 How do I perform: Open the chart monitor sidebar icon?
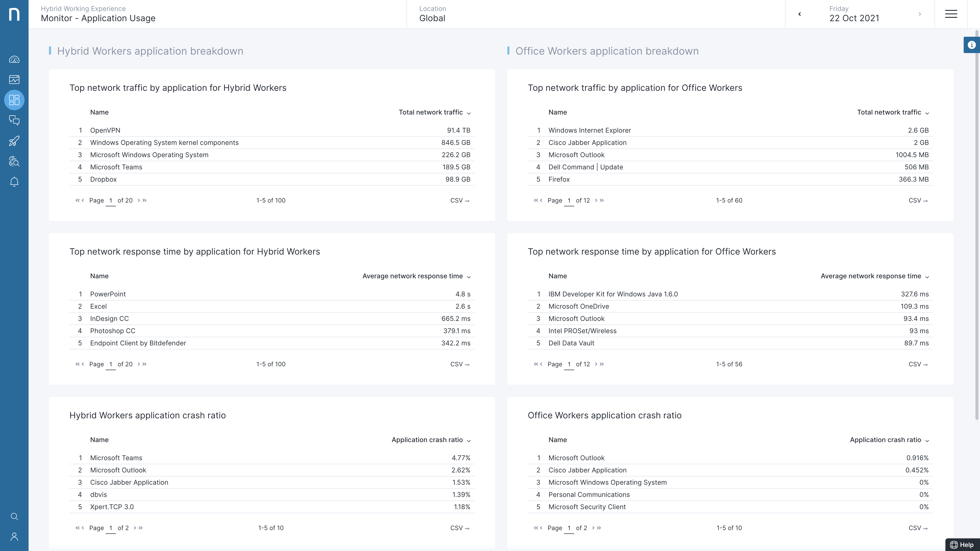[x=14, y=80]
